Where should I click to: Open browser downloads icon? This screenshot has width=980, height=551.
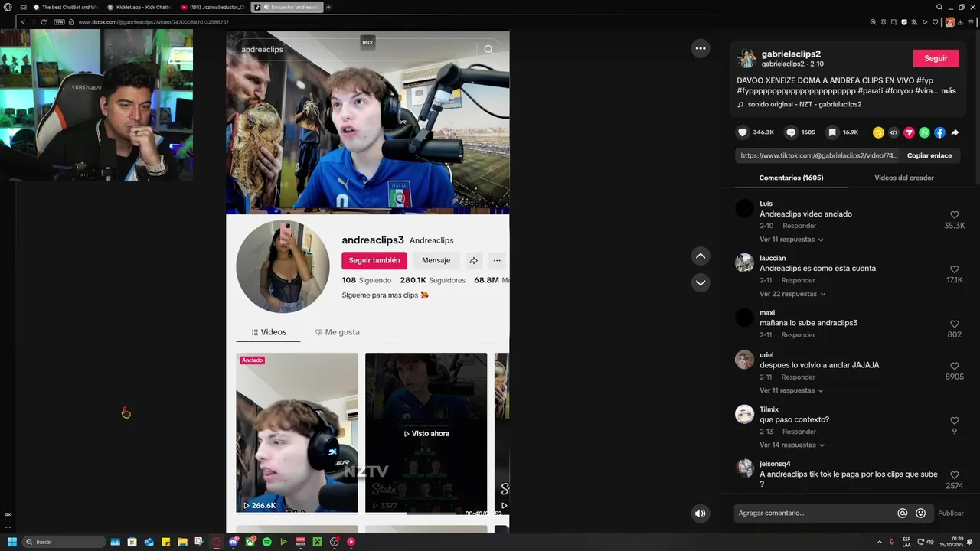coord(960,22)
